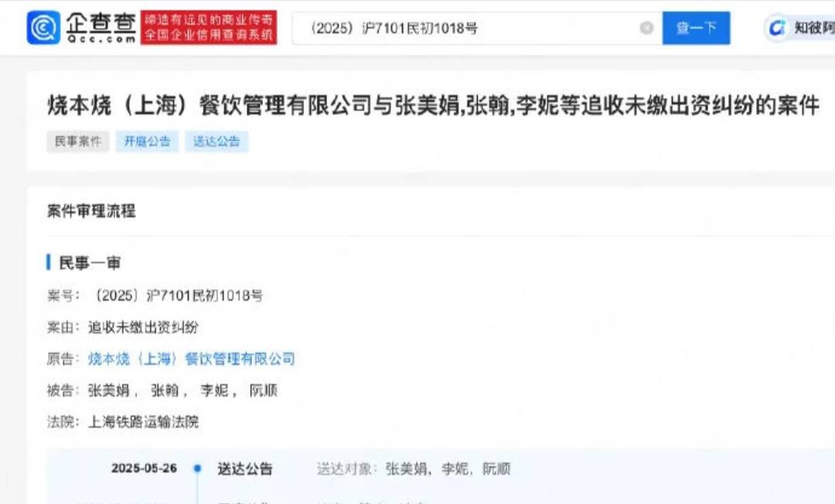Click the Qichacha blue logo icon
Screen dimensions: 835x504
coord(43,28)
